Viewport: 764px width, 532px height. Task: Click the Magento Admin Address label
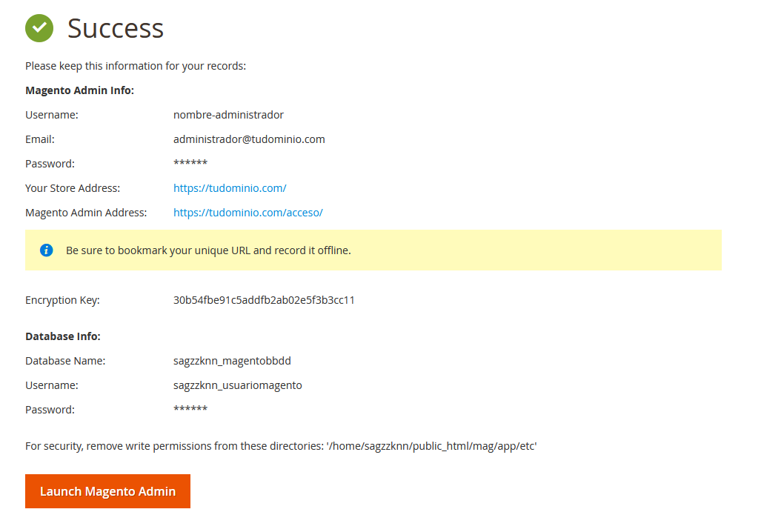point(86,213)
